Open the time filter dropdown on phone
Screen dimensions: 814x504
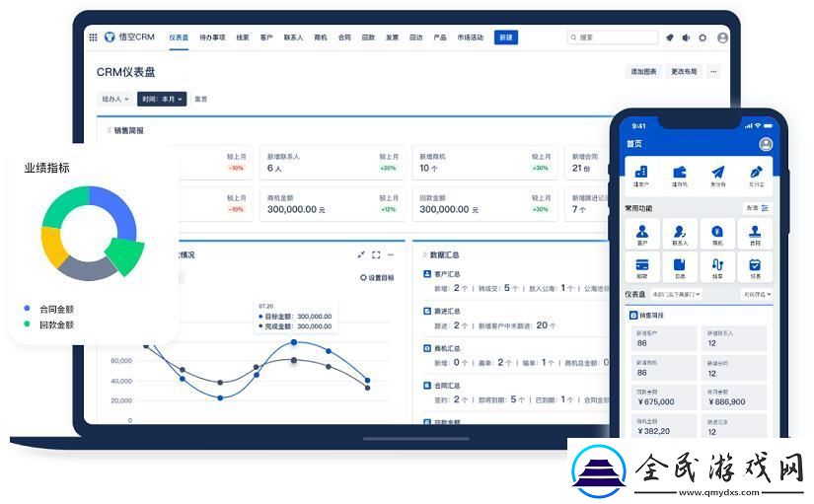click(757, 294)
